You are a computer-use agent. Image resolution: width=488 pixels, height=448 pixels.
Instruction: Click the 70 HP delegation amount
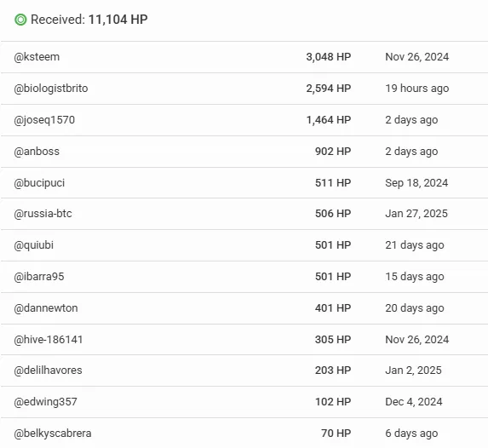[x=336, y=433]
